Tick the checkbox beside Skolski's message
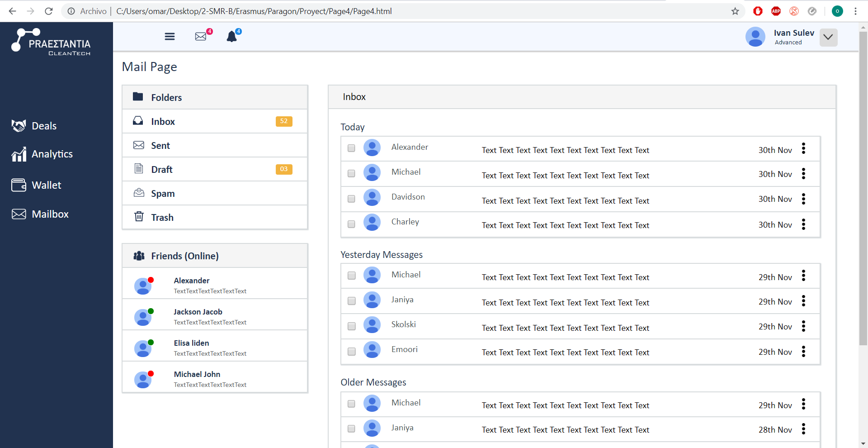Viewport: 868px width, 448px height. [351, 326]
